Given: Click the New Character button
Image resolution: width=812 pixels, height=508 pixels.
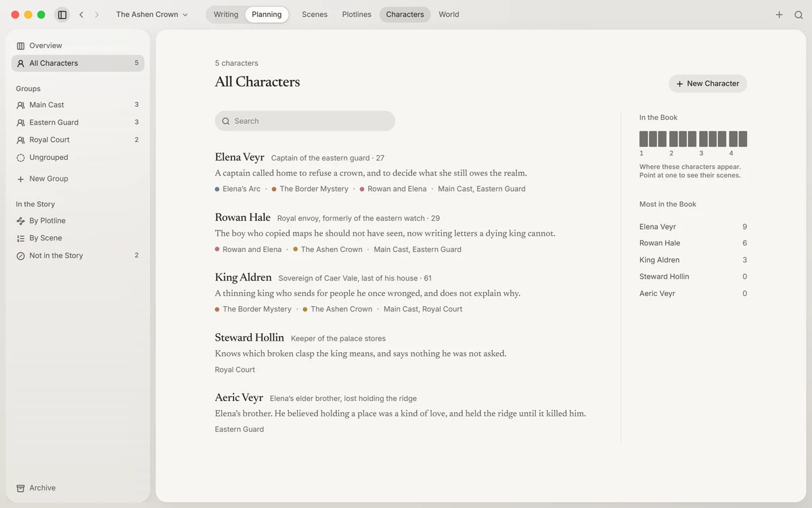Looking at the screenshot, I should (x=708, y=83).
